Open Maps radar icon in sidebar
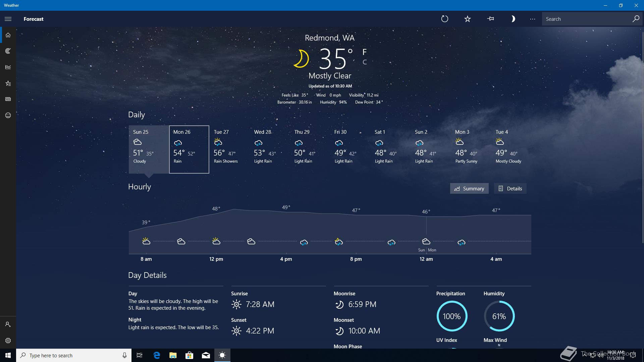Viewport: 644px width, 362px height. click(8, 51)
